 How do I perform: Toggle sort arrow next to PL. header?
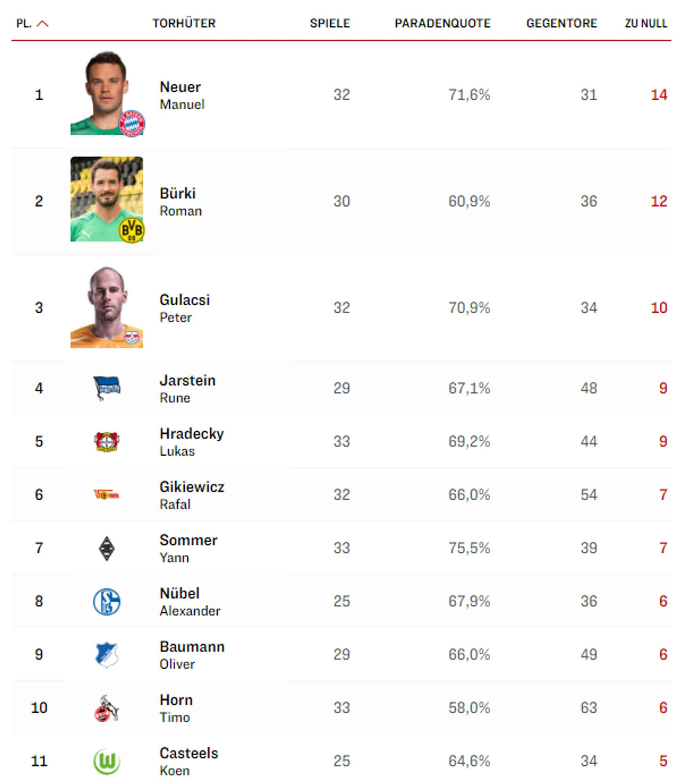pos(42,24)
